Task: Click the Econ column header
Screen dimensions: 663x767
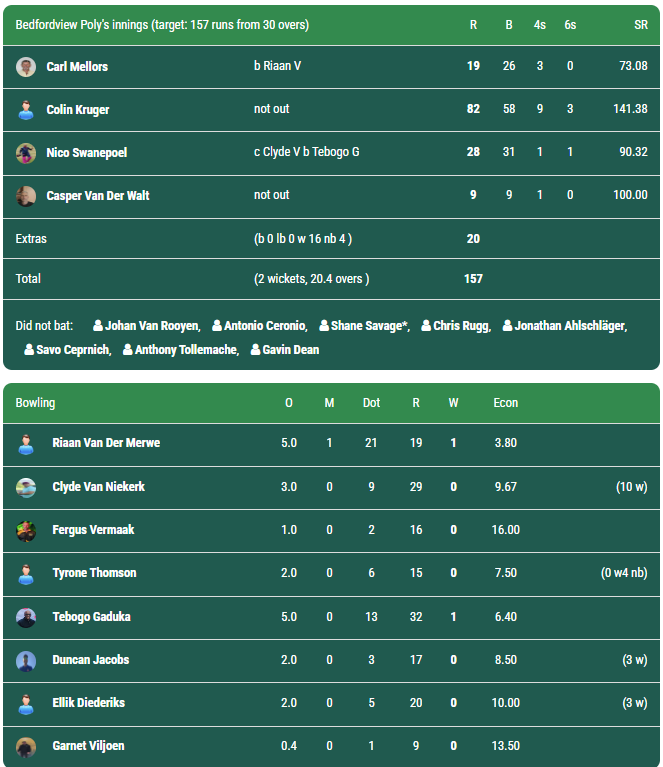Action: click(x=505, y=403)
